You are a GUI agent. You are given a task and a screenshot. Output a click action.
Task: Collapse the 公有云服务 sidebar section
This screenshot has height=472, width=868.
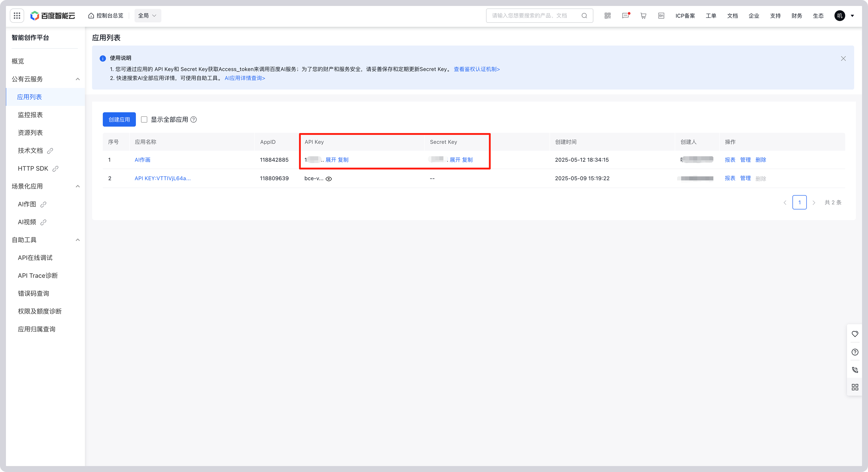78,79
